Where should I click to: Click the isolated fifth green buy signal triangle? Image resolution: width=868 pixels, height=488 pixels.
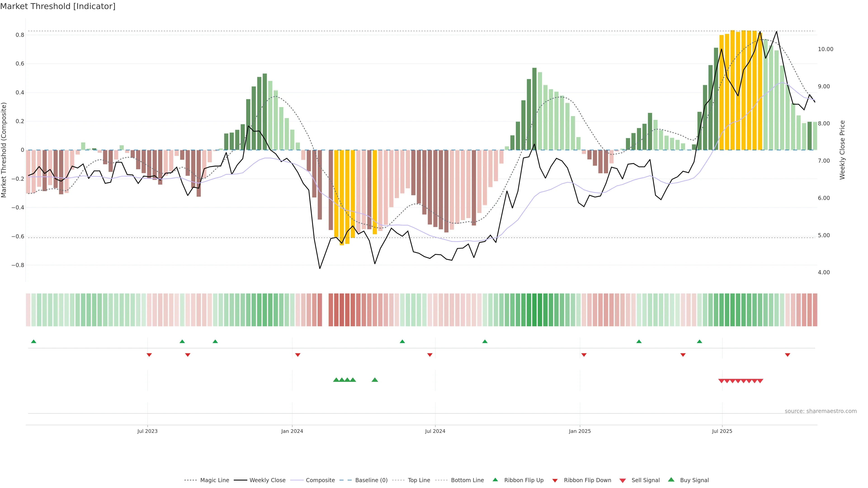pyautogui.click(x=375, y=380)
